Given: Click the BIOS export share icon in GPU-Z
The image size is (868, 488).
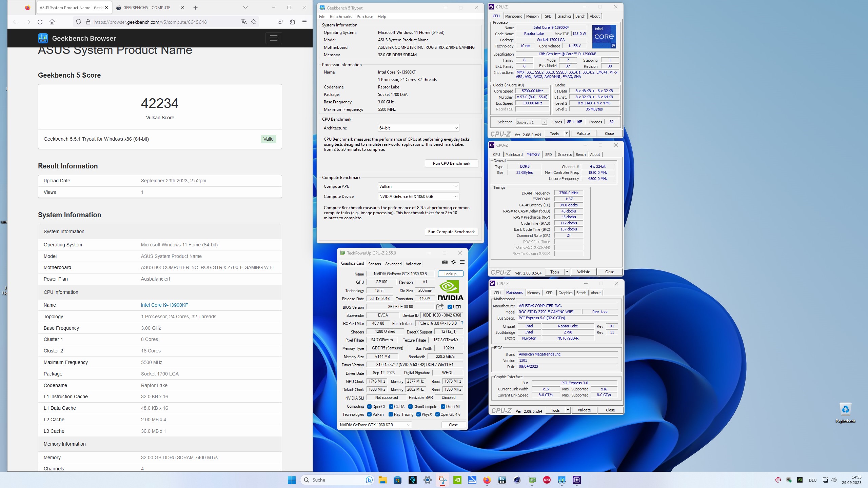Looking at the screenshot, I should coord(440,307).
